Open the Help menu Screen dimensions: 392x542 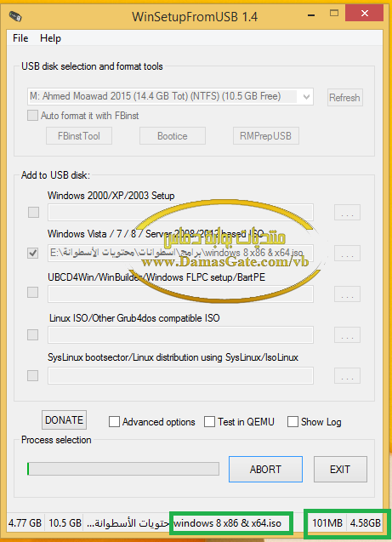[x=50, y=38]
